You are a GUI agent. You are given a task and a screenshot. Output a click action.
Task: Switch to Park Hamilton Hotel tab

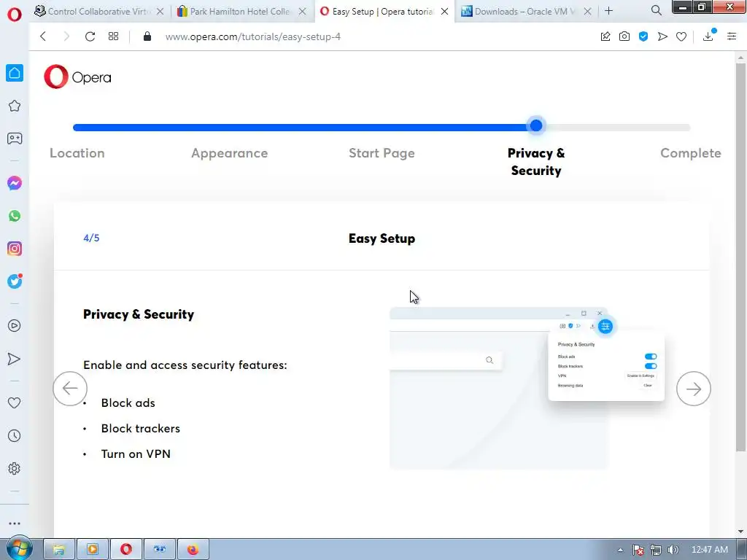point(241,11)
